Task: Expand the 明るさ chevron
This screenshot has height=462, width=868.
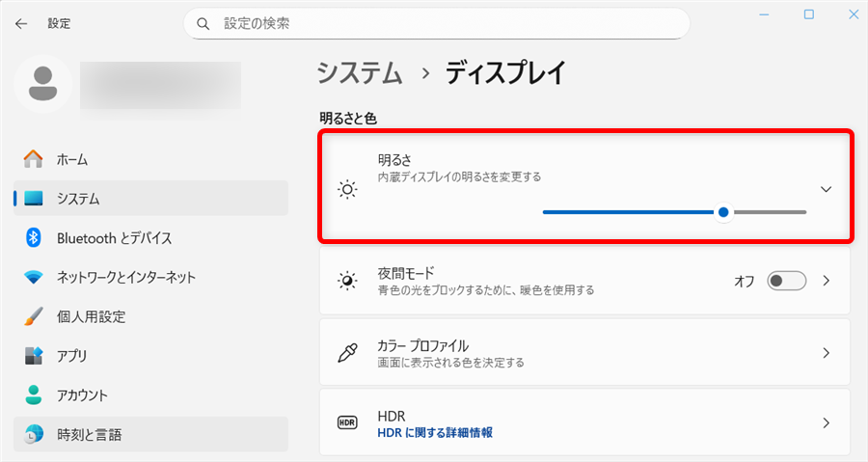Action: 826,189
